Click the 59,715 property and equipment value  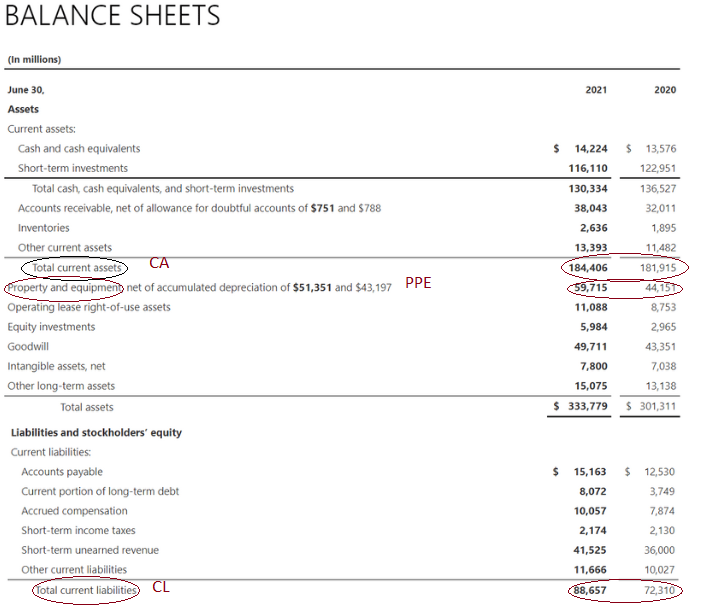590,288
